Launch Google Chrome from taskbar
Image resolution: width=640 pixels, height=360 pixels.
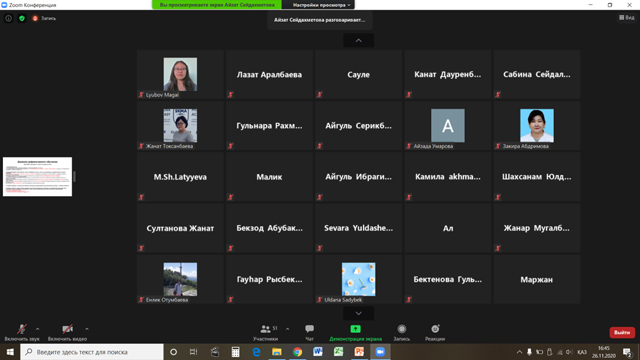298,352
